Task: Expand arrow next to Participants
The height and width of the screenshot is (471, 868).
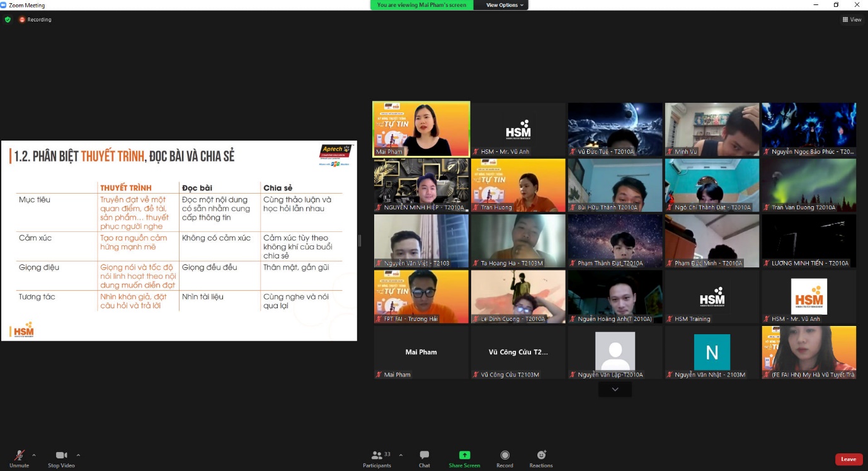Action: [401, 455]
